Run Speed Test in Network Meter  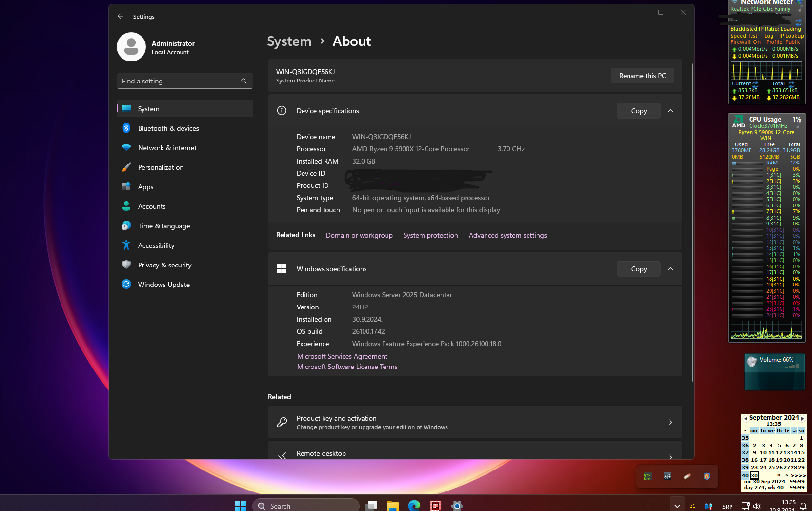coord(744,36)
